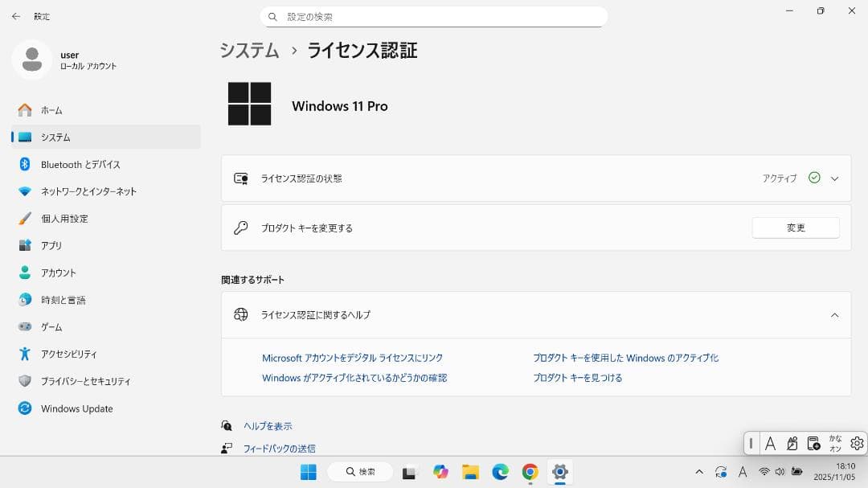Open the add-word dictionary icon on IME toolbar

813,443
